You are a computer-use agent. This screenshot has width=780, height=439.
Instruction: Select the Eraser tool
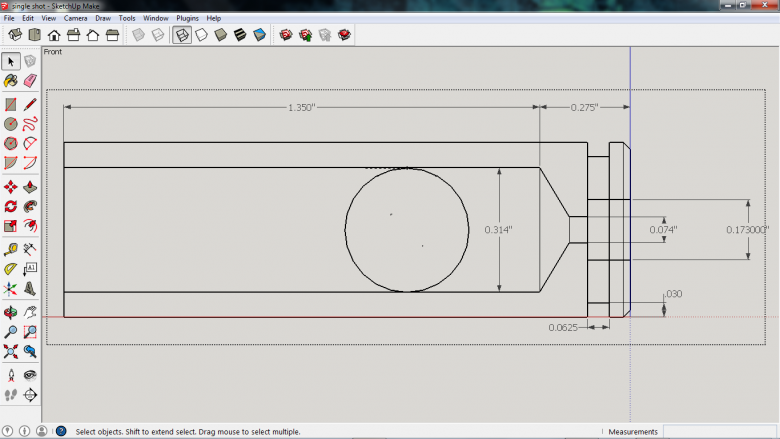[29, 81]
